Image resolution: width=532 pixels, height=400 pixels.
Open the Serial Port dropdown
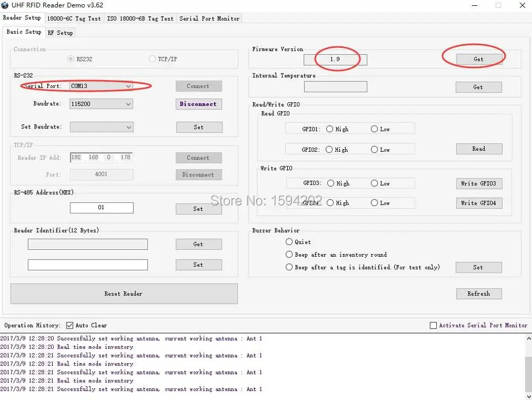tap(128, 86)
